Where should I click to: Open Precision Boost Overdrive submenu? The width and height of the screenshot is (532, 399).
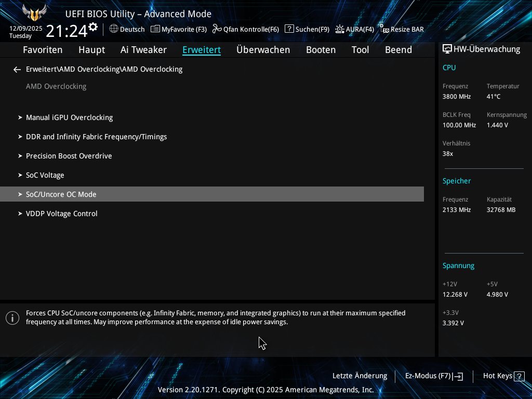coord(212,156)
